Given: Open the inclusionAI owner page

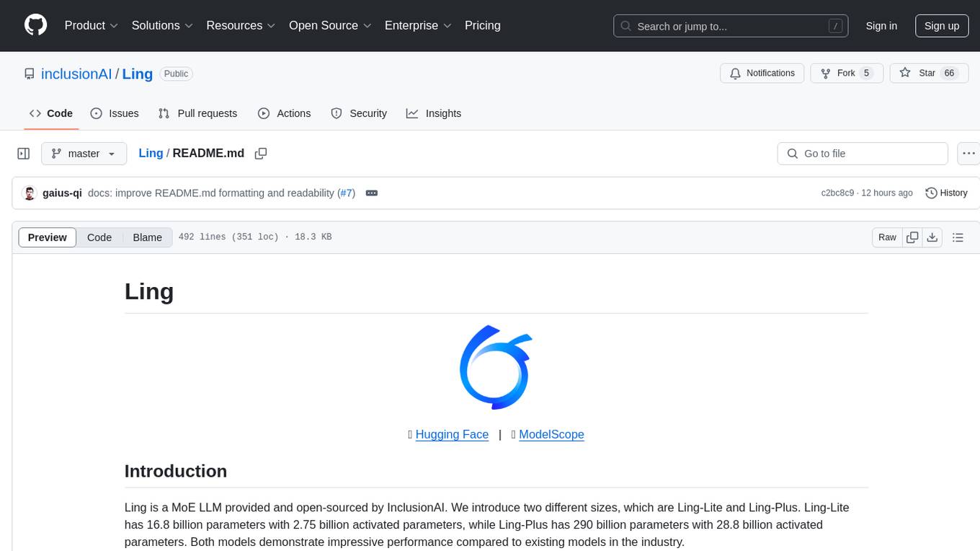Looking at the screenshot, I should point(76,74).
